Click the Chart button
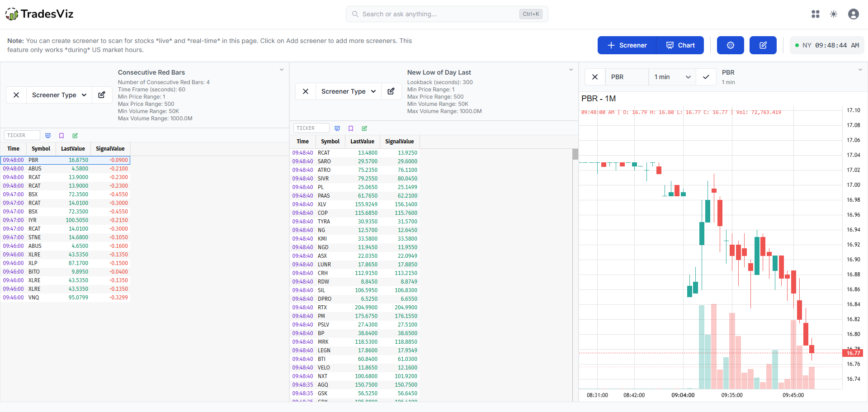This screenshot has width=868, height=412. [x=680, y=45]
